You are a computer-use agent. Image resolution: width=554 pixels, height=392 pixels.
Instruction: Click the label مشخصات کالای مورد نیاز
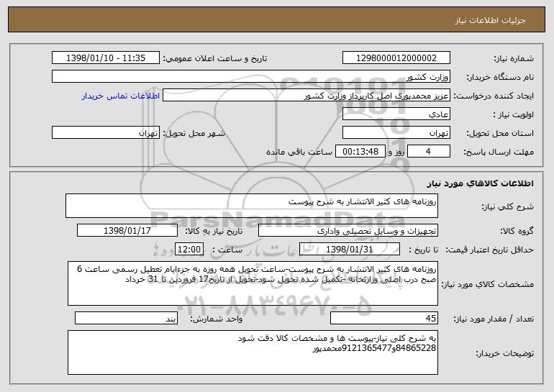click(x=488, y=284)
